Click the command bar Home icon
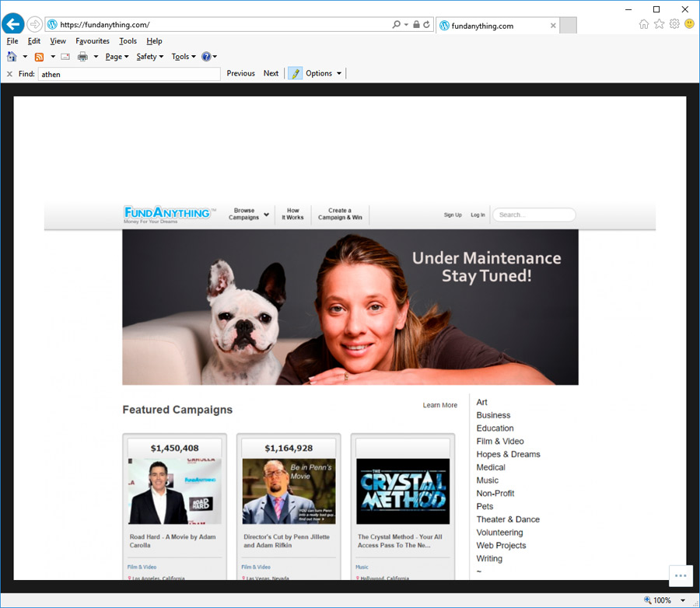The height and width of the screenshot is (608, 700). pos(12,57)
